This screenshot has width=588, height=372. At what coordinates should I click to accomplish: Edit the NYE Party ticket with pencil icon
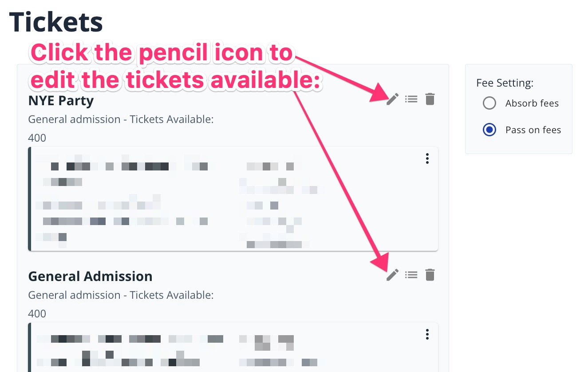tap(392, 99)
